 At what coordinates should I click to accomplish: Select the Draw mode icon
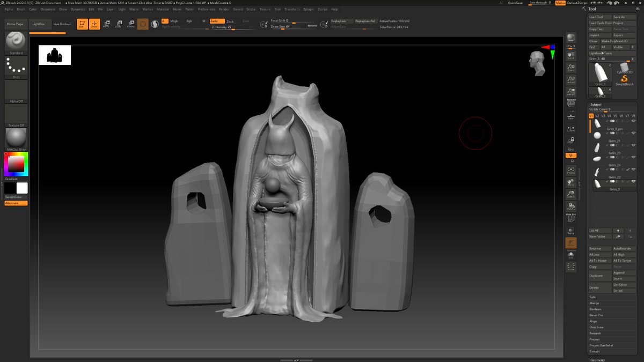click(x=94, y=24)
